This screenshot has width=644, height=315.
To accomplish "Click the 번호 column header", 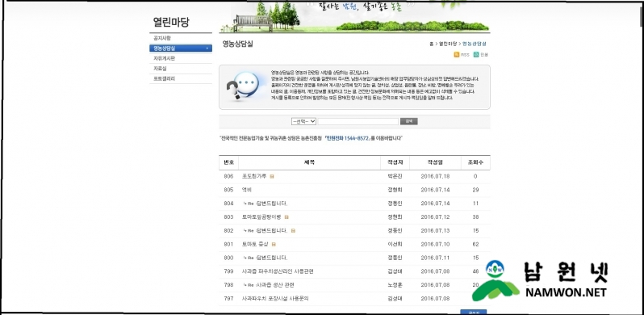I will click(x=228, y=162).
